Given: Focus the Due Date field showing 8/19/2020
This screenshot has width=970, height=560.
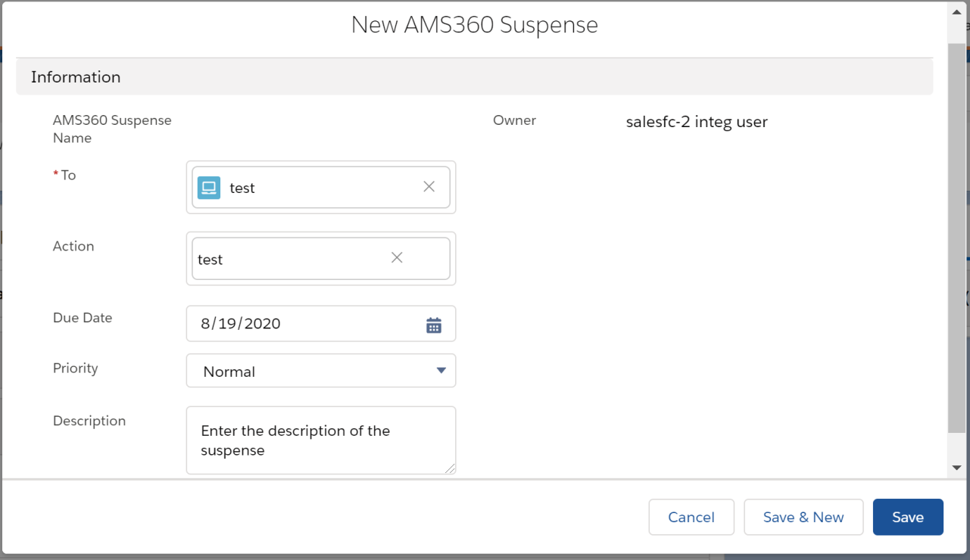Looking at the screenshot, I should (x=303, y=324).
